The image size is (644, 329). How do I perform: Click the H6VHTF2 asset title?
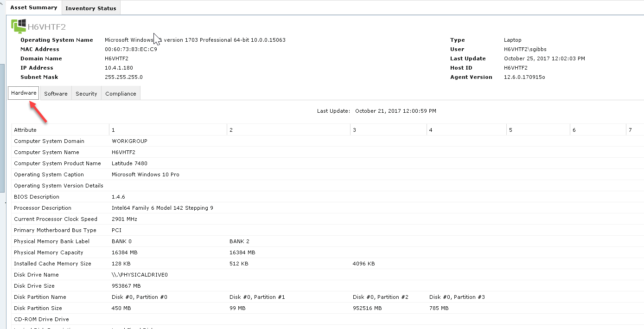(x=46, y=26)
